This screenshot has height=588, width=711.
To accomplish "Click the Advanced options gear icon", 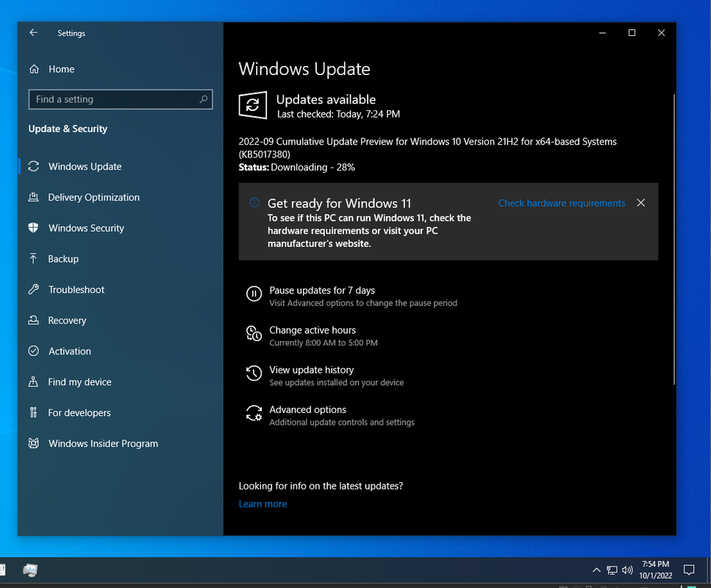I will (x=254, y=413).
